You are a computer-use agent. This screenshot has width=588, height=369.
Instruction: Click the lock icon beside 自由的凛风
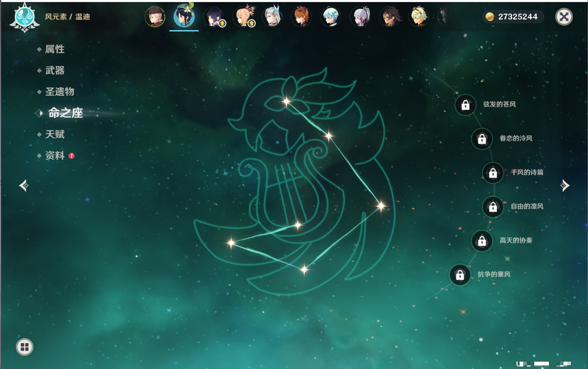[493, 207]
